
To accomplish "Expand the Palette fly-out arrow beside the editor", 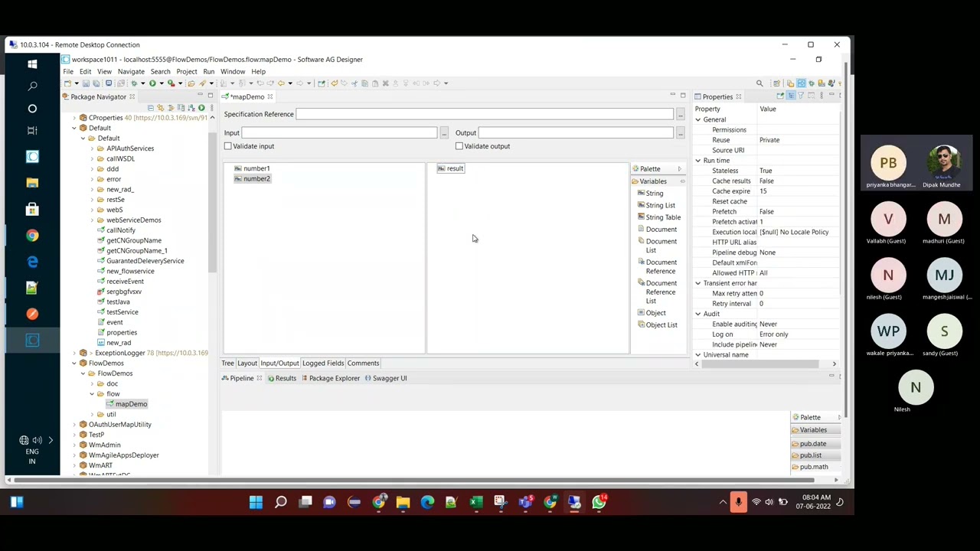I will point(679,169).
